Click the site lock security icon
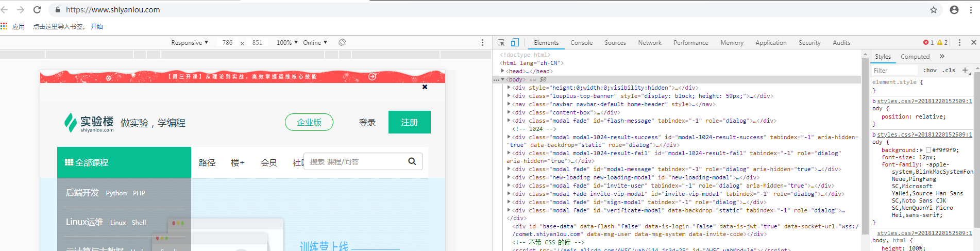The width and height of the screenshot is (980, 251). [x=58, y=10]
